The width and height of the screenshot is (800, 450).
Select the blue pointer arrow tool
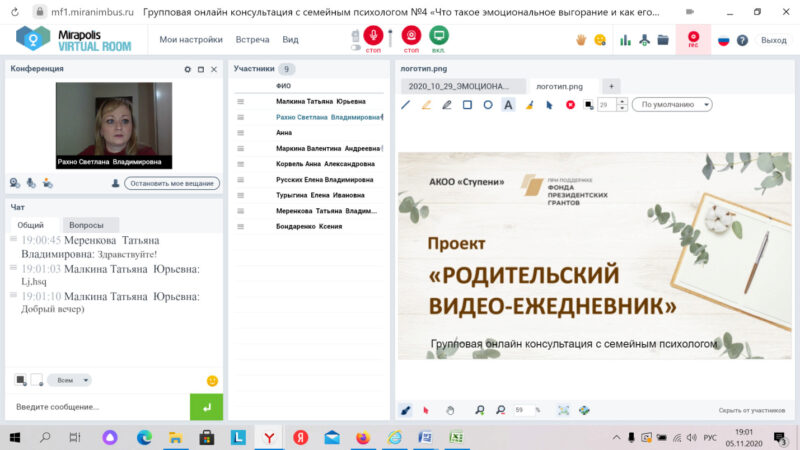[549, 105]
